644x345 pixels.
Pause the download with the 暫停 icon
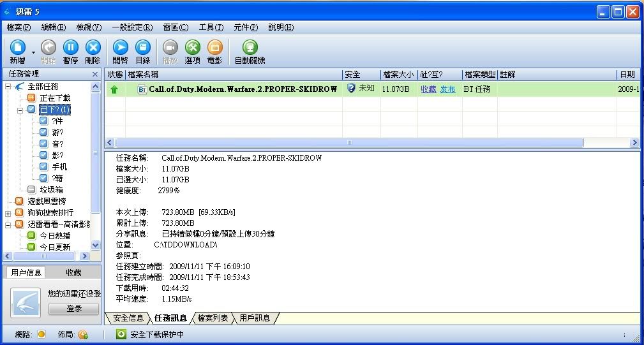(x=70, y=48)
